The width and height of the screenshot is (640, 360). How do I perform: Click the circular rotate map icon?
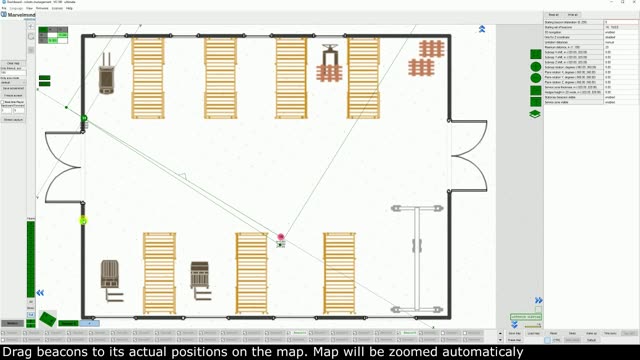31,37
